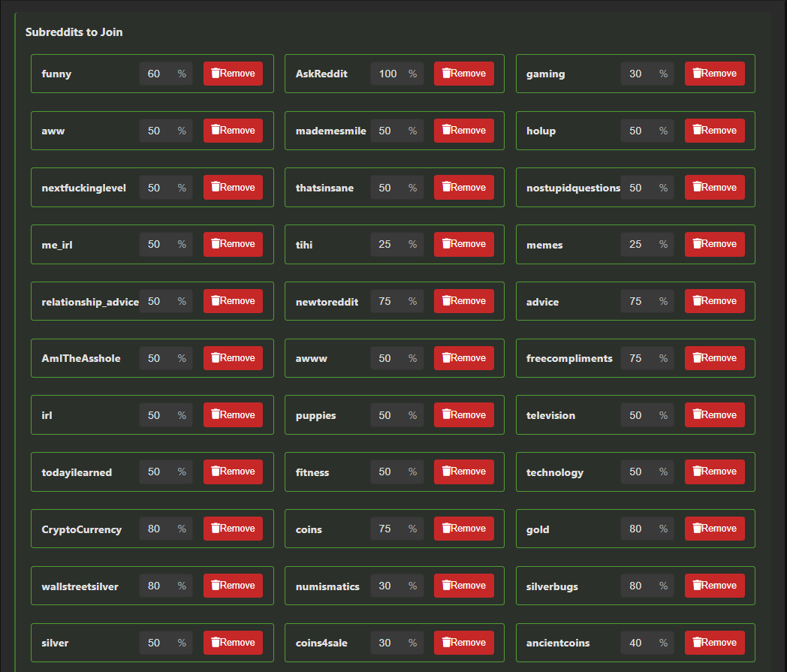This screenshot has height=672, width=787.
Task: Remove nostupidquestions from the list
Action: click(x=715, y=187)
